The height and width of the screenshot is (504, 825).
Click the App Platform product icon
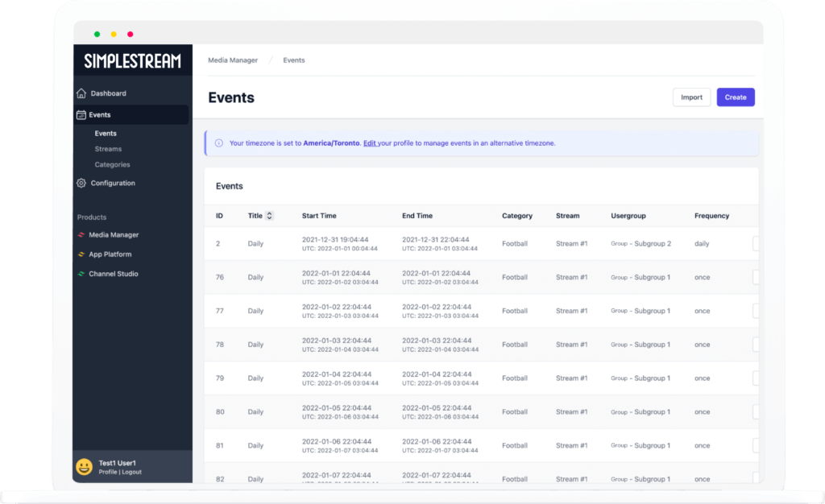[x=81, y=254]
